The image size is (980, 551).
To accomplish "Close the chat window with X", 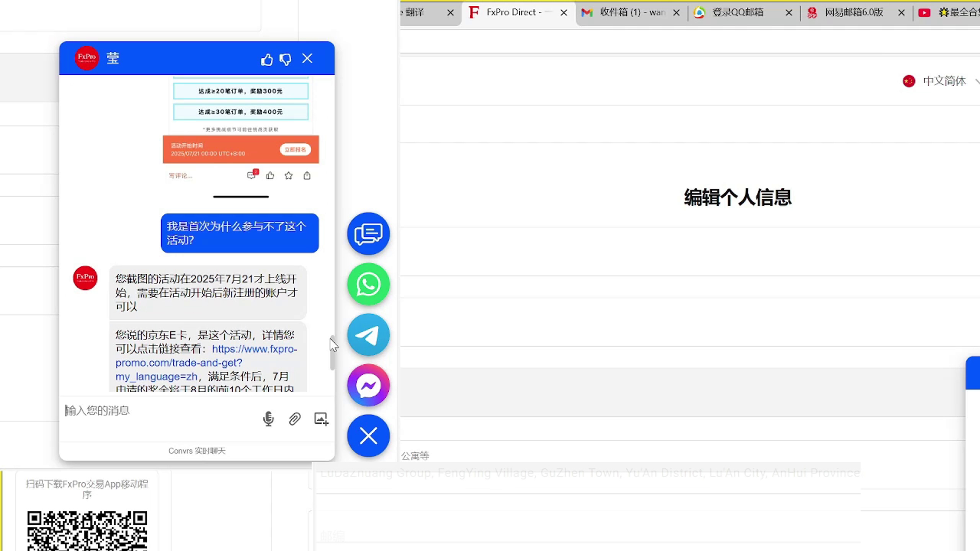I will 307,59.
